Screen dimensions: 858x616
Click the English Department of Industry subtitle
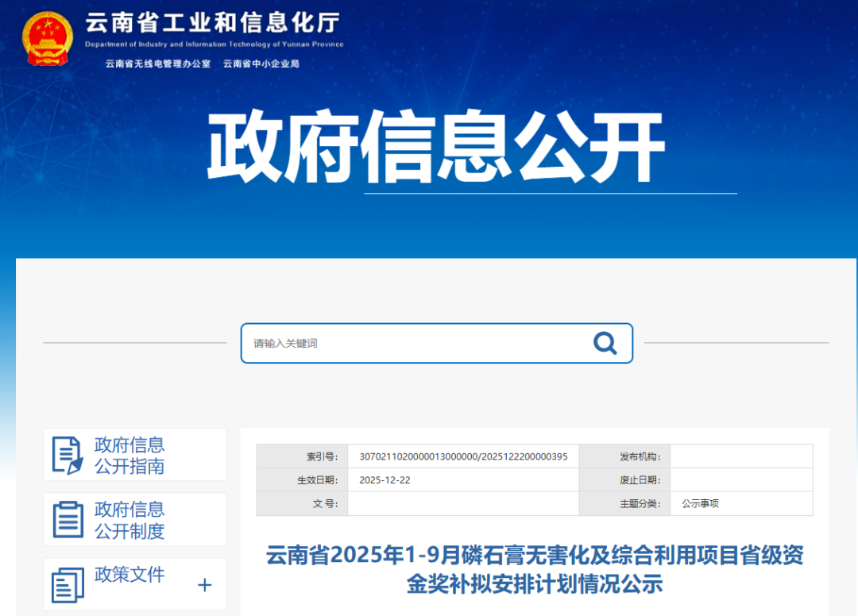click(214, 44)
